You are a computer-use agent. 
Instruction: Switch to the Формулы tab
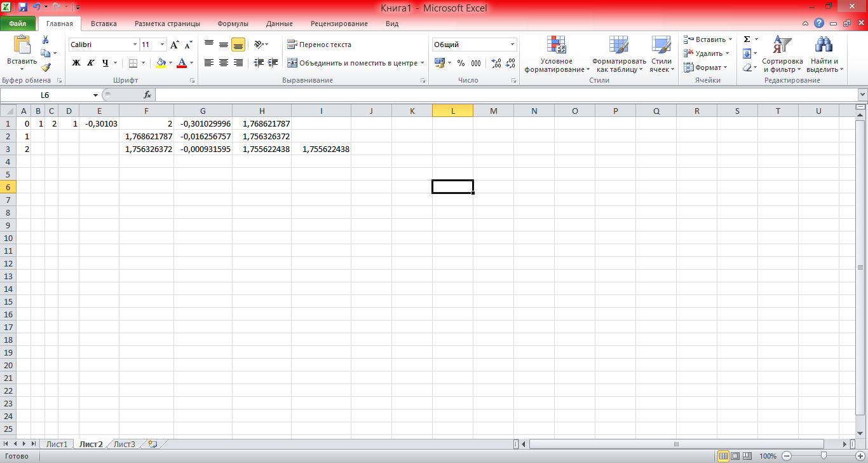click(233, 24)
